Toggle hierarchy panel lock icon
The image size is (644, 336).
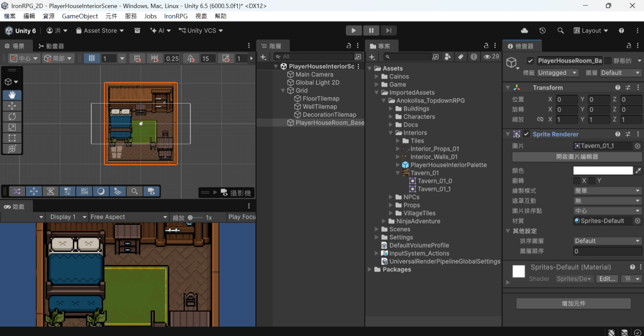pyautogui.click(x=348, y=46)
